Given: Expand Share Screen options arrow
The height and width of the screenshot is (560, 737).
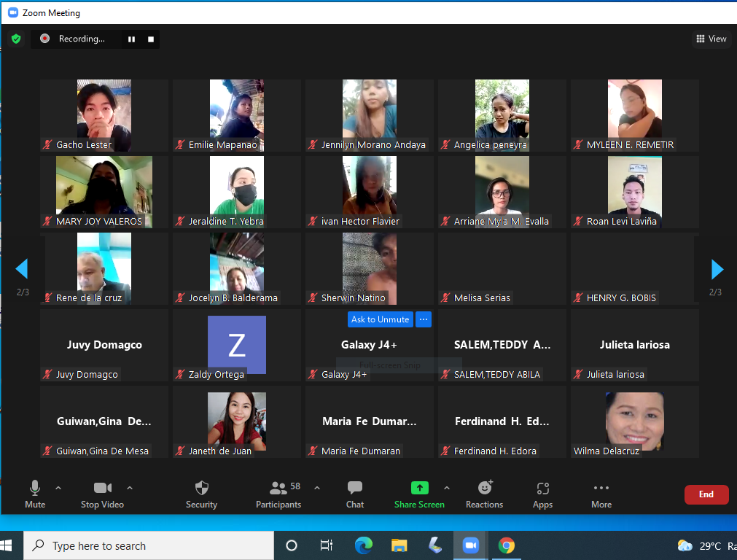Looking at the screenshot, I should [x=447, y=488].
